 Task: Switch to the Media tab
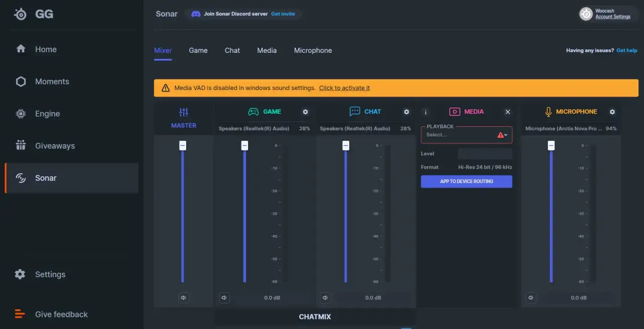pyautogui.click(x=267, y=50)
